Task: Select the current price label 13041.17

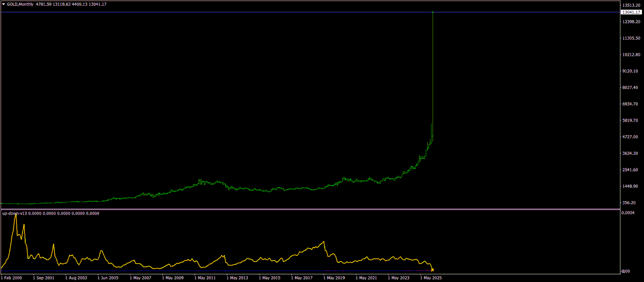Action: pos(631,12)
